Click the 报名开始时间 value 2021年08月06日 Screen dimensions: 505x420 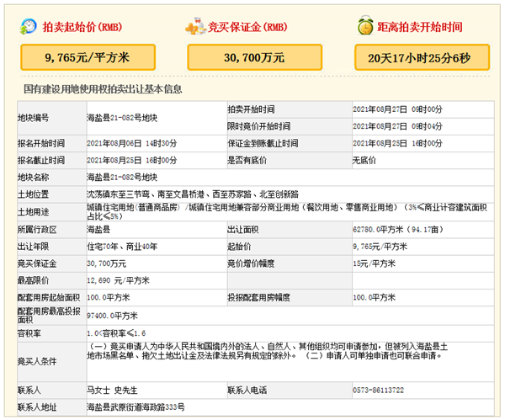tap(131, 143)
